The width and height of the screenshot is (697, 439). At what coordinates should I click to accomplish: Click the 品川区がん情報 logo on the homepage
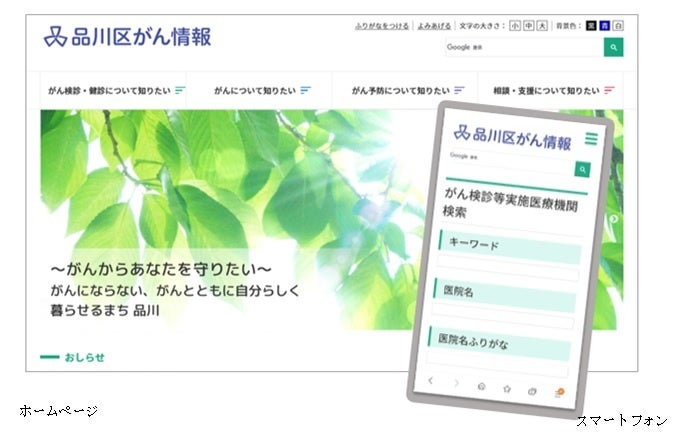point(127,36)
